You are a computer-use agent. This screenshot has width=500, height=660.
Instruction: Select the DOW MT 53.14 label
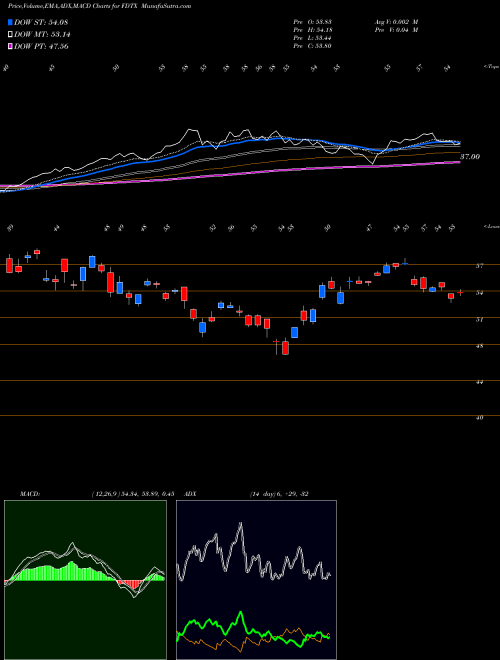point(41,35)
